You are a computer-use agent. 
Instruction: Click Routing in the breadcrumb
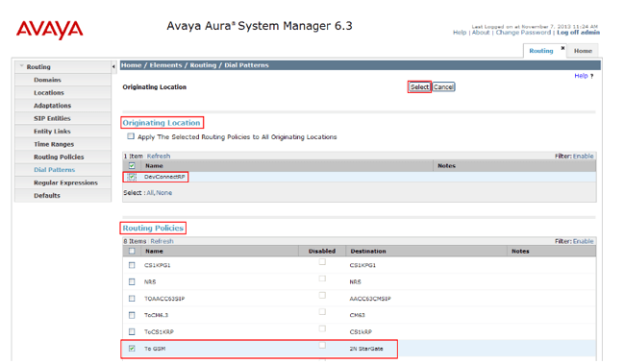[x=203, y=65]
